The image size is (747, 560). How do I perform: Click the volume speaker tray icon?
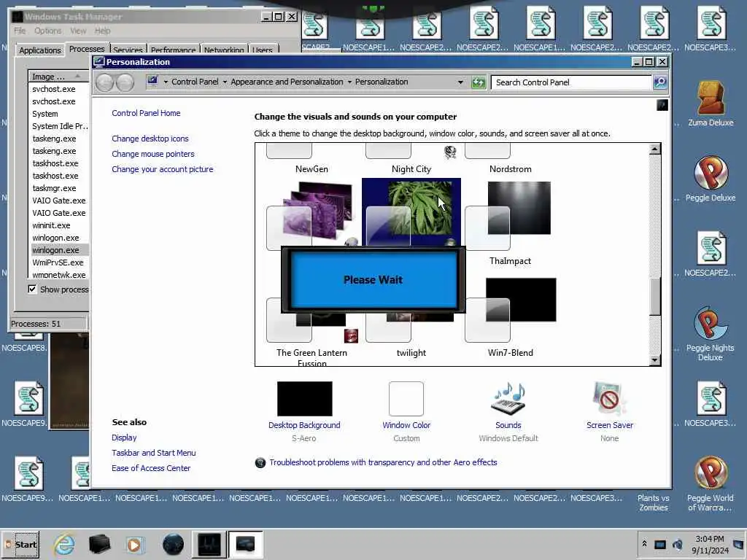point(677,544)
